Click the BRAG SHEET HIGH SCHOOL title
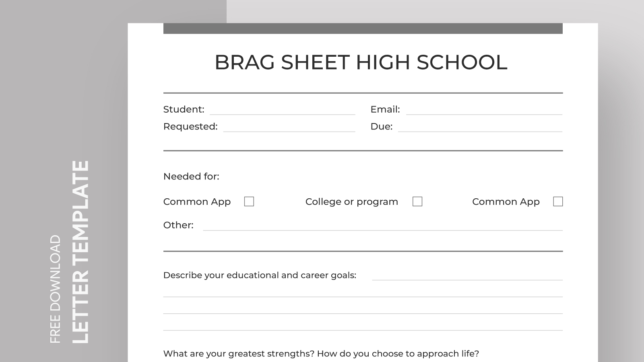This screenshot has width=644, height=362. pyautogui.click(x=361, y=62)
